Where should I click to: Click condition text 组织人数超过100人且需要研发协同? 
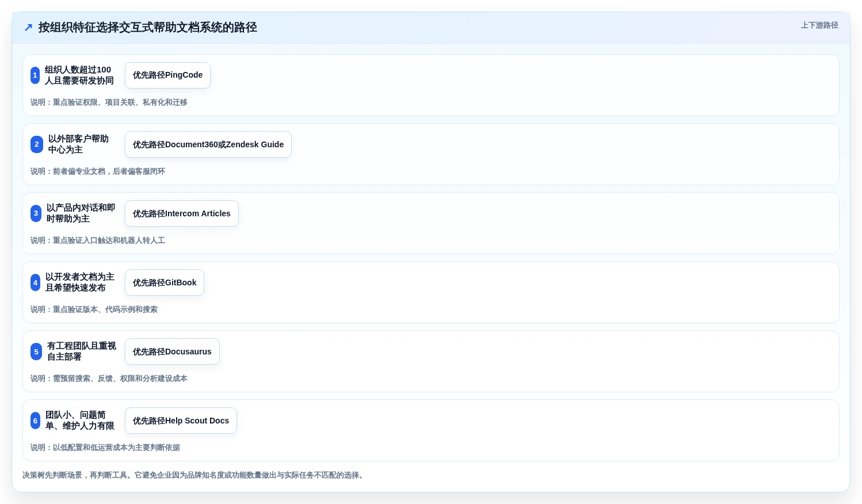point(79,75)
